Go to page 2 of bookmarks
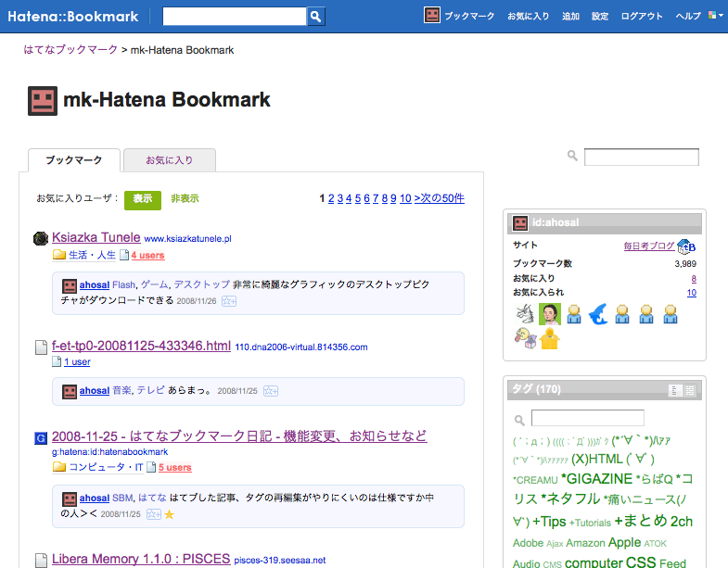728x568 pixels. [x=331, y=198]
